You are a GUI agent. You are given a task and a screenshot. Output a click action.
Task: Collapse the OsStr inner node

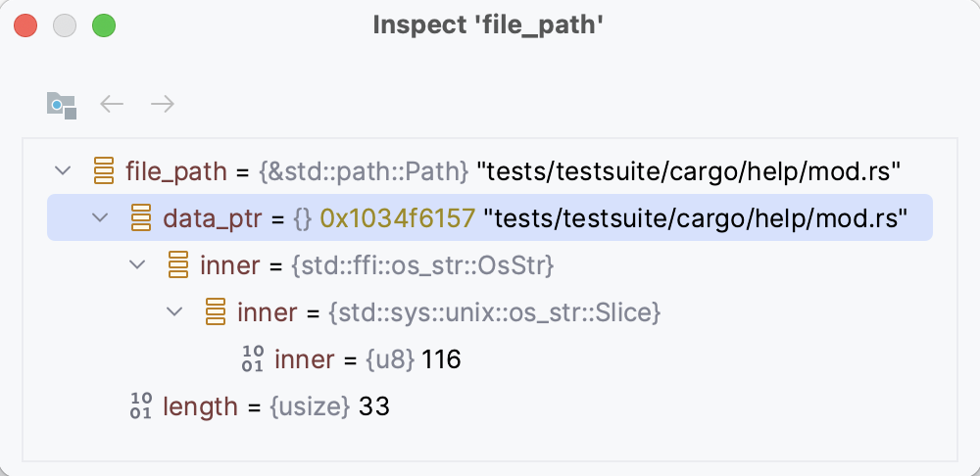(138, 265)
